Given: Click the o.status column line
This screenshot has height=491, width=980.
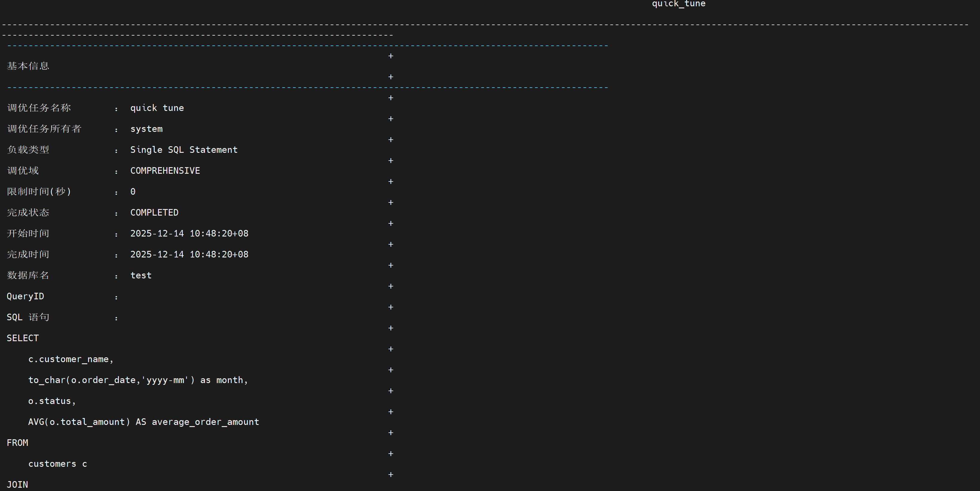Looking at the screenshot, I should coord(52,401).
